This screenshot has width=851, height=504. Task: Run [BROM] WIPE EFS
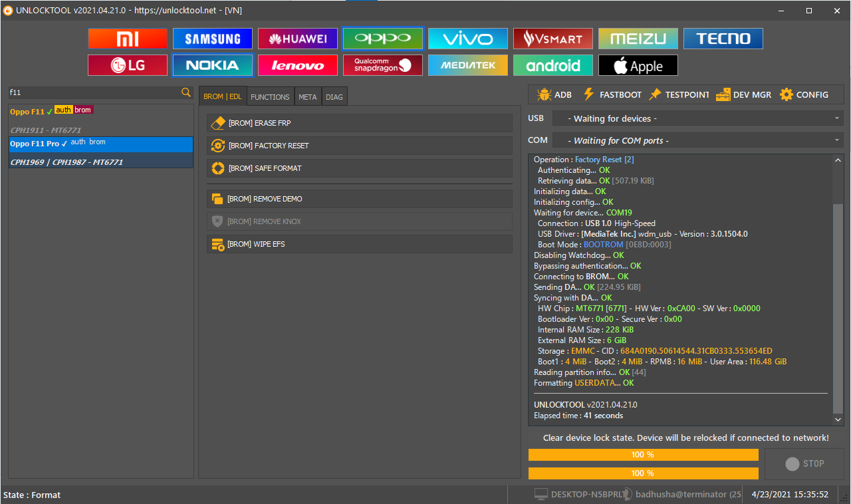coord(360,244)
